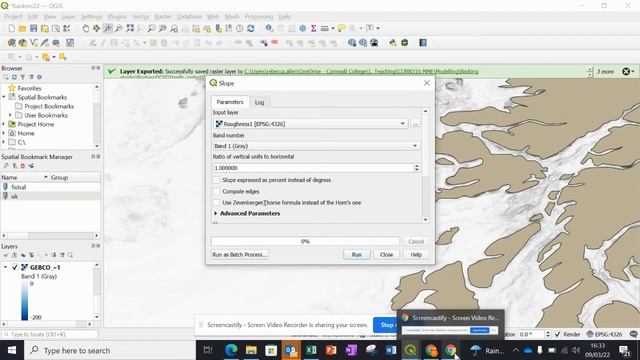Open the Python Console icon

coord(393,43)
